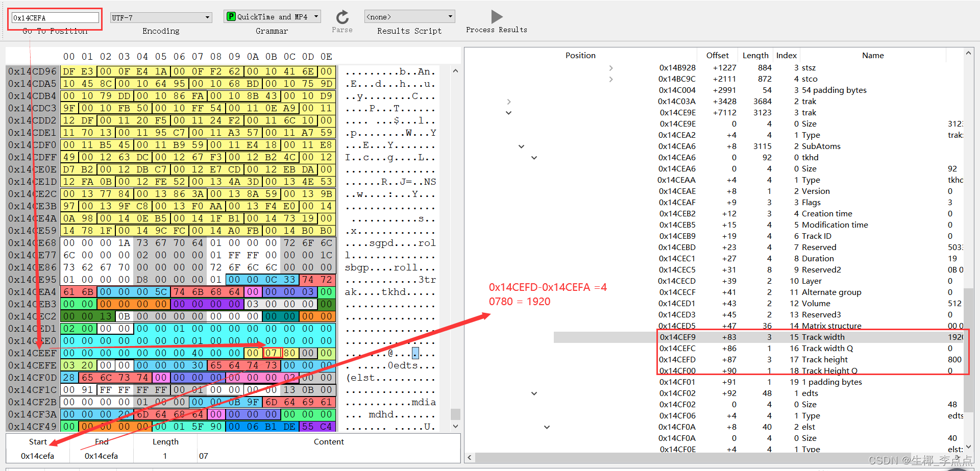Screen dimensions: 980x471
Task: Select the Track width Q row
Action: (758, 349)
